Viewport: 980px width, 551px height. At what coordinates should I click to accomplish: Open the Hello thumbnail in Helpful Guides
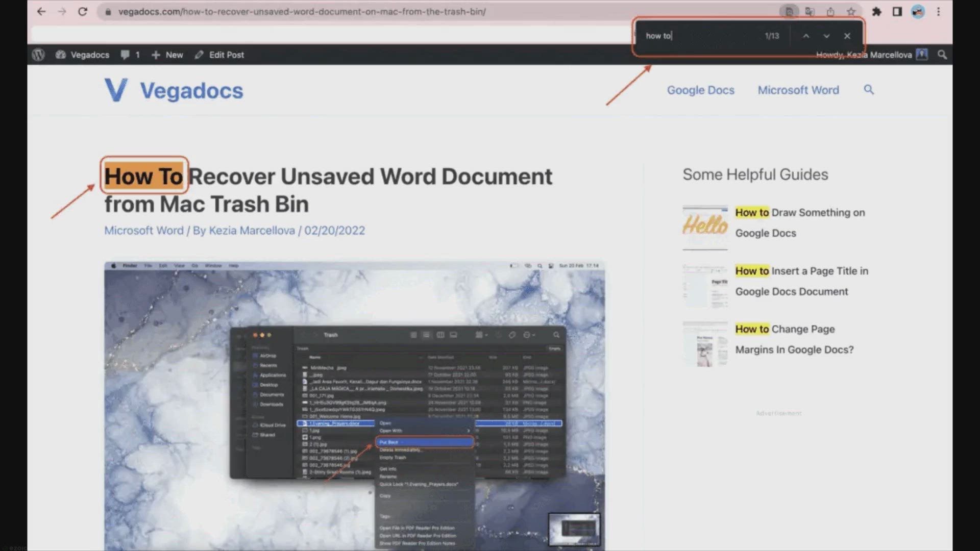pyautogui.click(x=705, y=227)
